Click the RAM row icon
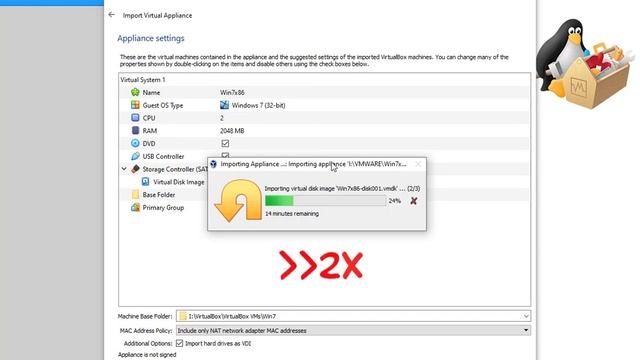 point(135,130)
